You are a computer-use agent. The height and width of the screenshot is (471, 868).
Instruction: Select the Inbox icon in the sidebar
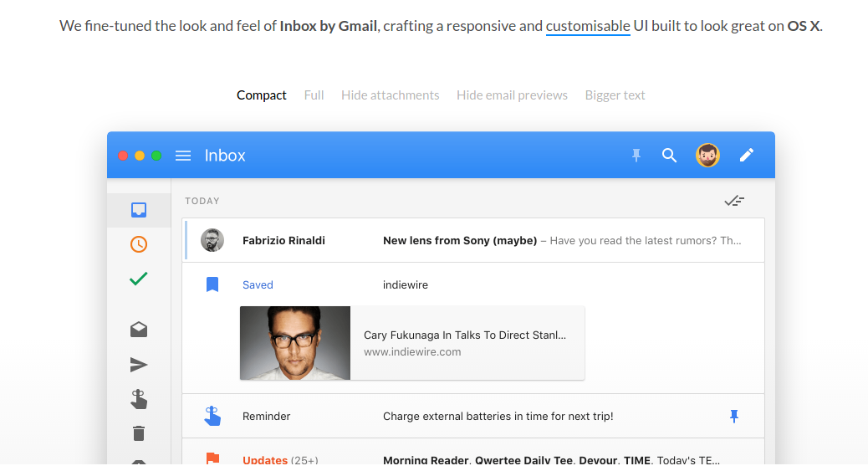[138, 210]
